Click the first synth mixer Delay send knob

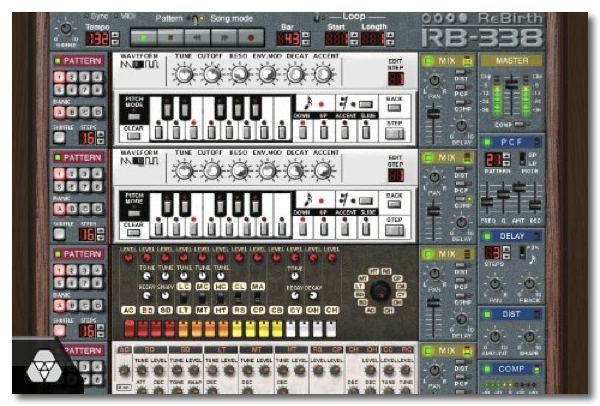click(x=461, y=126)
